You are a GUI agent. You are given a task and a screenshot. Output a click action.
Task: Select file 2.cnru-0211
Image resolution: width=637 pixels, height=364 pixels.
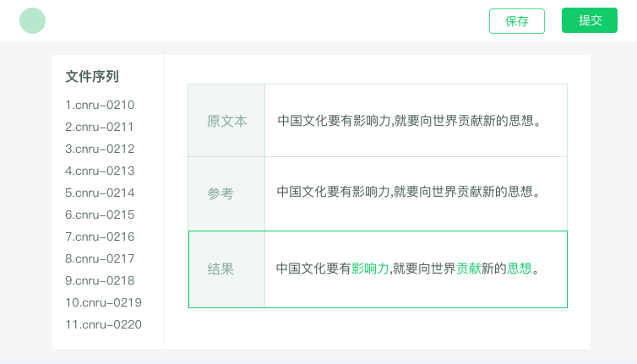(x=99, y=127)
